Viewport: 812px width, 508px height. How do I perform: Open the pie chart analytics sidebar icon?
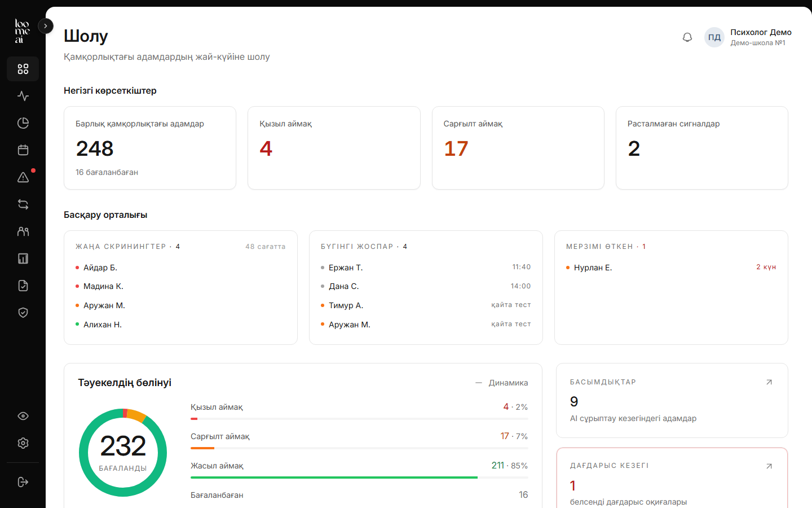click(23, 123)
